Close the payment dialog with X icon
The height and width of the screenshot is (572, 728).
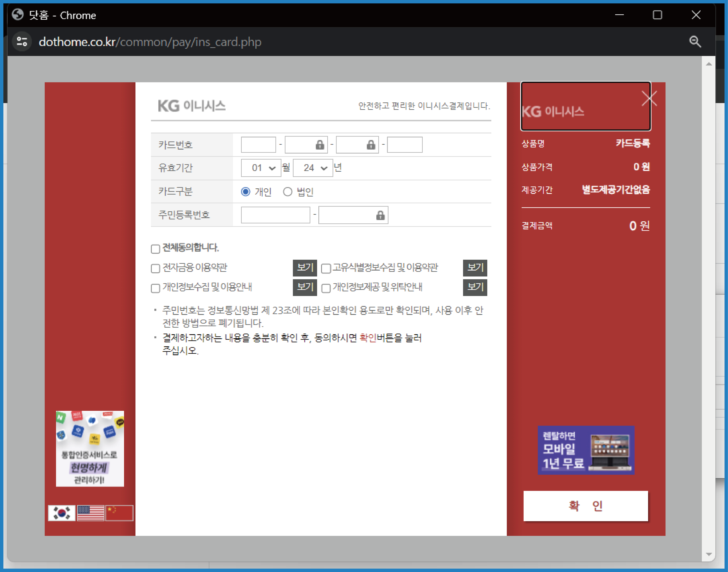(x=649, y=98)
